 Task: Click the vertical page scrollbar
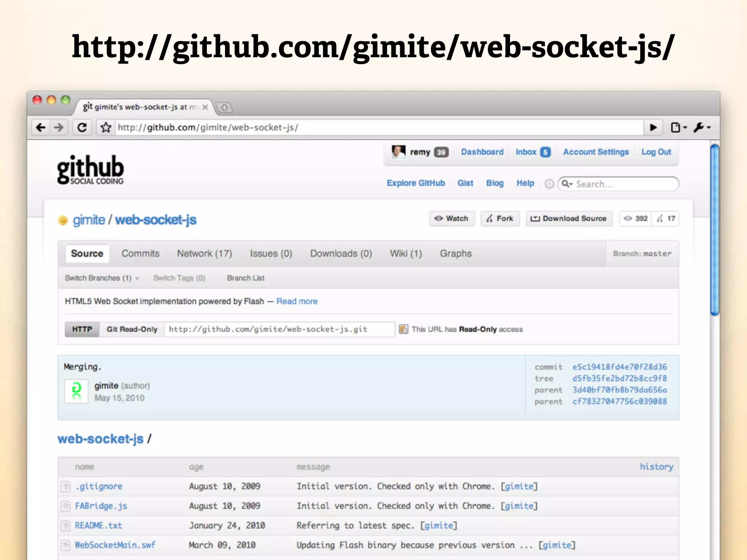[715, 230]
